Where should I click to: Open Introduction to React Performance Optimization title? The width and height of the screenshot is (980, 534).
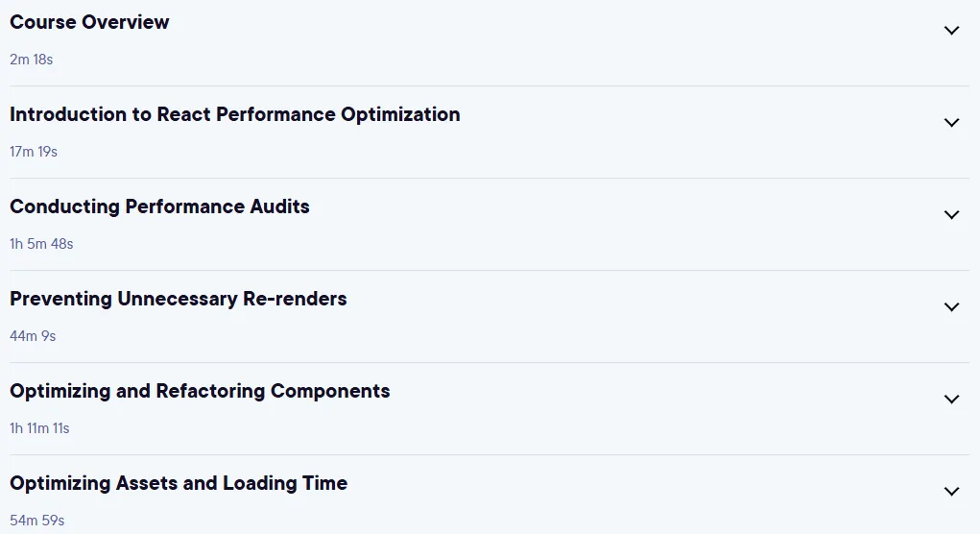click(x=235, y=114)
